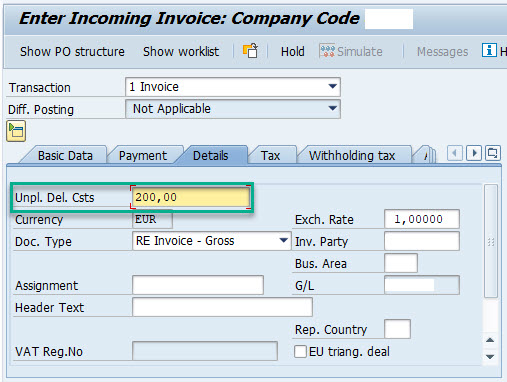Open the tab list icon

click(x=493, y=153)
